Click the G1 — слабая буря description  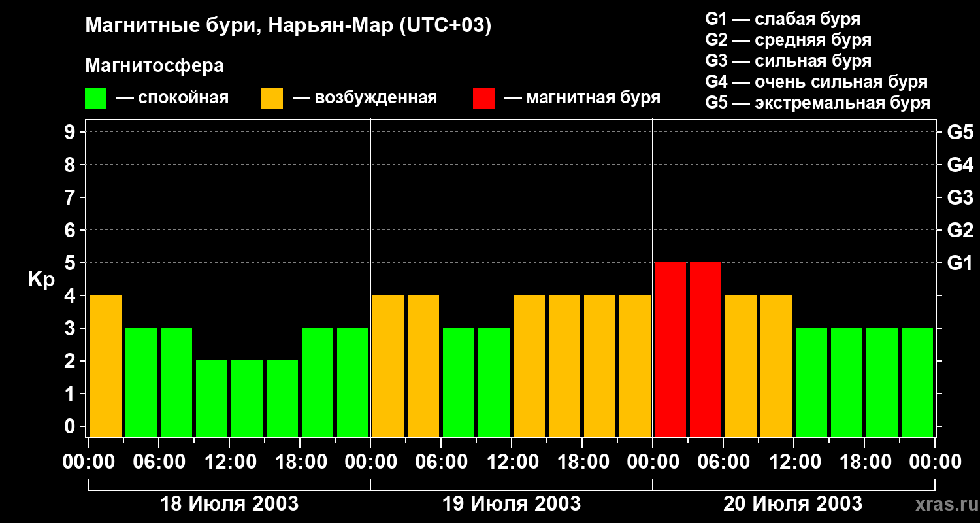coord(783,19)
